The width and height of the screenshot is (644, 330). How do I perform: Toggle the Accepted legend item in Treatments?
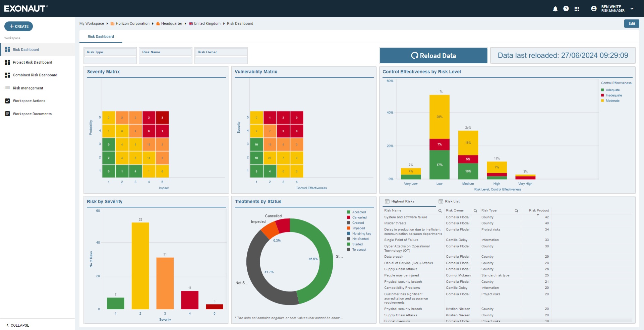click(359, 212)
